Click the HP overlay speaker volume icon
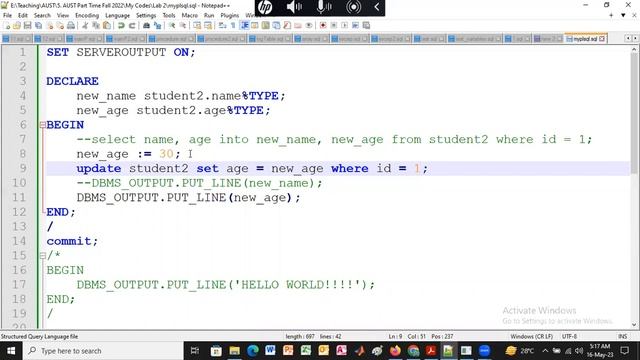The width and height of the screenshot is (640, 360). [x=294, y=7]
